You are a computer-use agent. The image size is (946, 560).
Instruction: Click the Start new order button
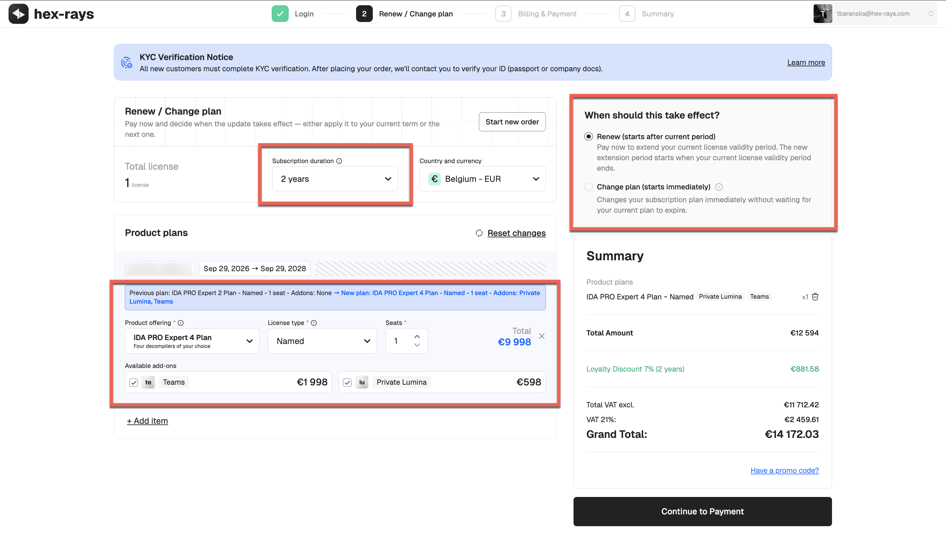pyautogui.click(x=512, y=121)
